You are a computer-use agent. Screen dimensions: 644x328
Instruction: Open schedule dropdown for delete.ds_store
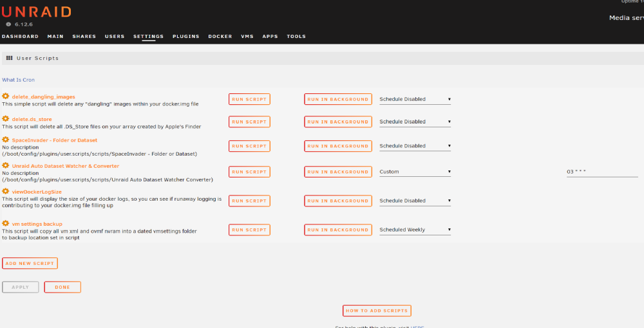pyautogui.click(x=415, y=122)
